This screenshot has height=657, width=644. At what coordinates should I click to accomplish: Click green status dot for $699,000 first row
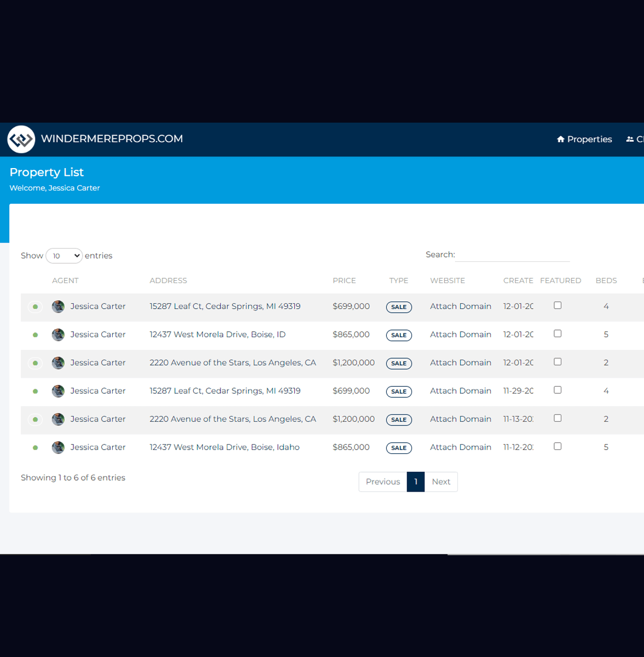tap(35, 307)
